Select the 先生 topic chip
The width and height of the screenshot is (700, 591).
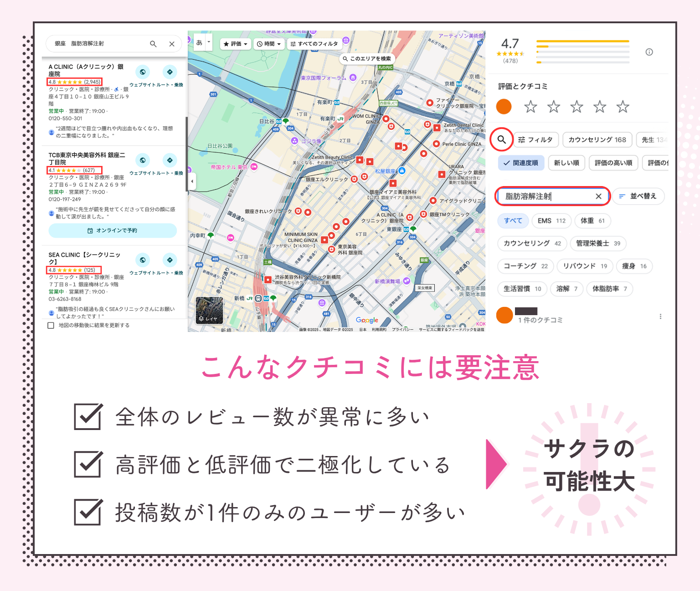tap(653, 140)
